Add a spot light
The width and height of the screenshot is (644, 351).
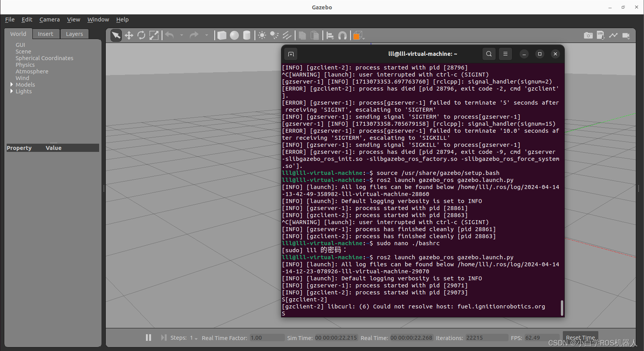click(x=274, y=36)
